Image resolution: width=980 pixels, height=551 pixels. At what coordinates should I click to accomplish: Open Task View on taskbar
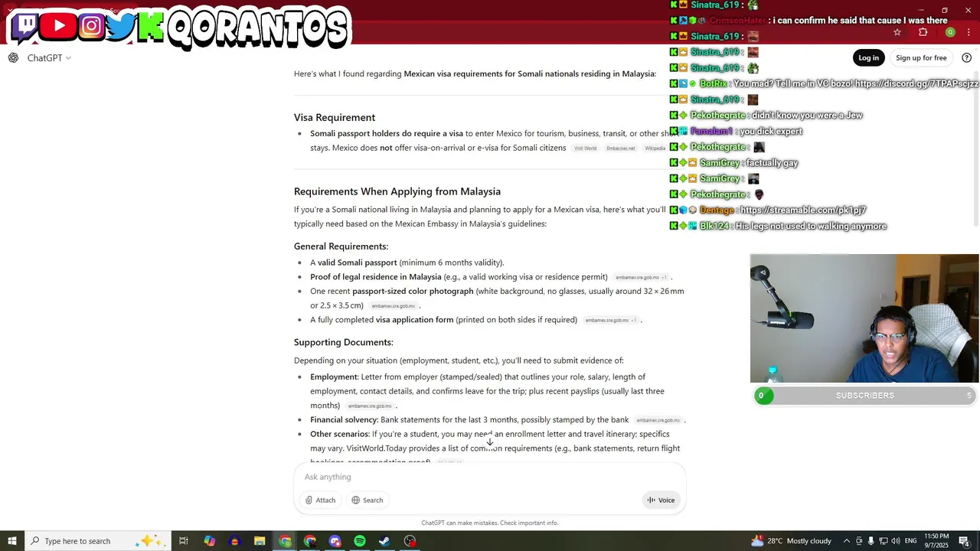(184, 541)
